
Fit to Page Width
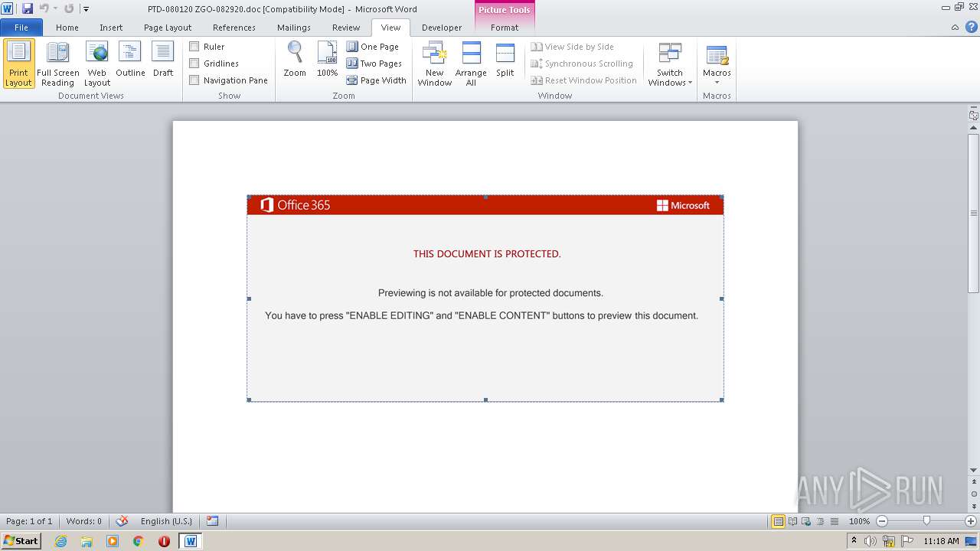pos(376,80)
